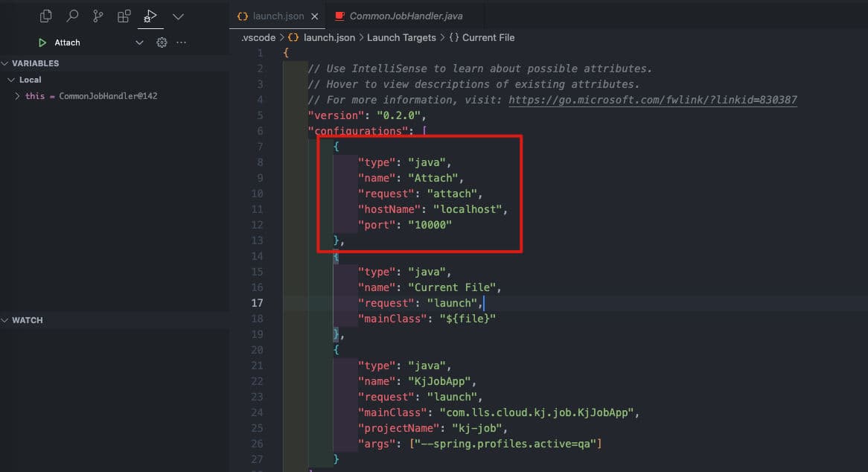Open the go.microsoft.com link in the comment
Screen dimensions: 868x472
(652, 100)
